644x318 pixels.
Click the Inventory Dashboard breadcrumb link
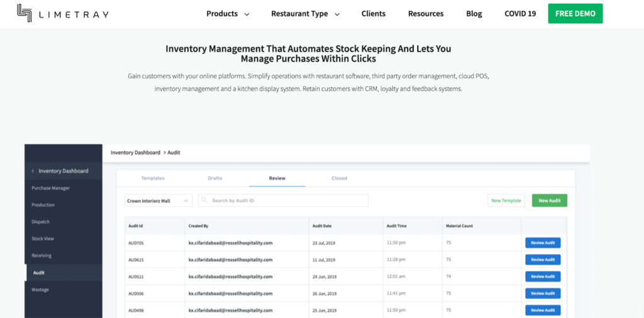click(x=135, y=152)
